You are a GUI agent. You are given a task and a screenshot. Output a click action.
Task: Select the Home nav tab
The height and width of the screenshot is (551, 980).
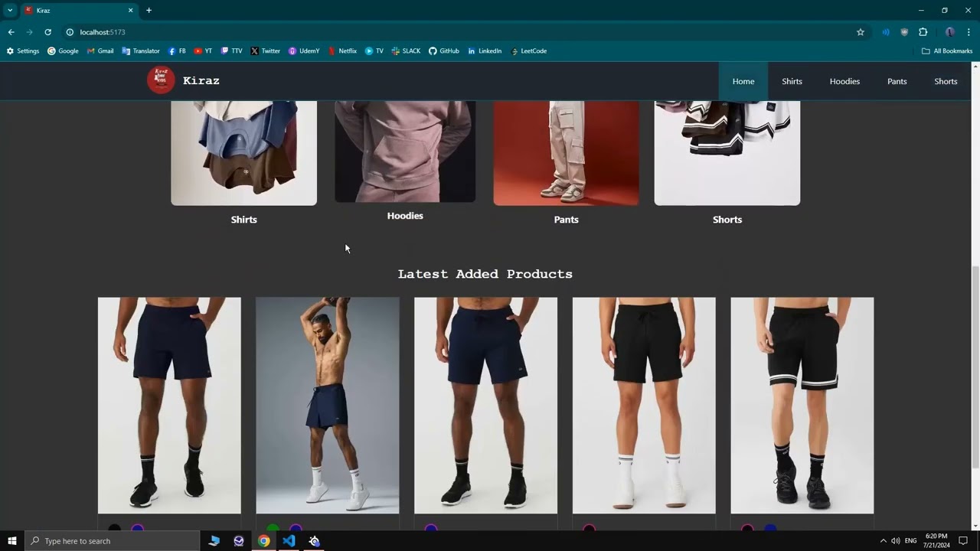tap(743, 81)
